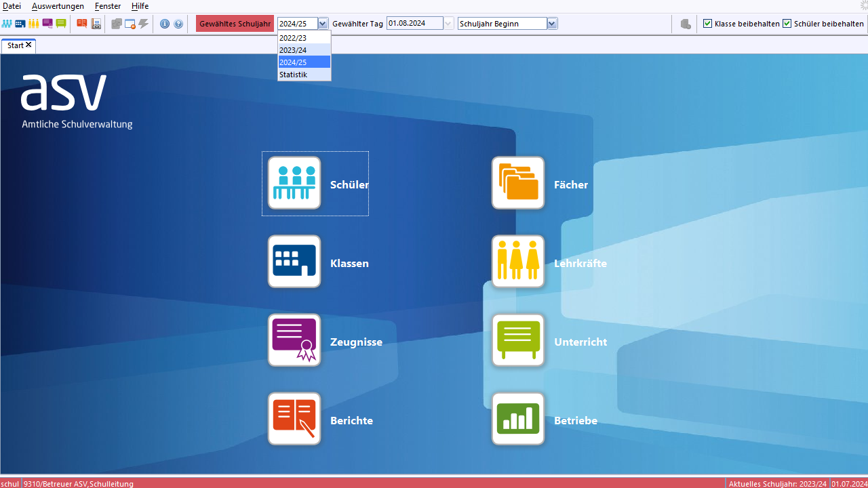Open the Gewählter Tag date dropdown arrow

tap(448, 24)
